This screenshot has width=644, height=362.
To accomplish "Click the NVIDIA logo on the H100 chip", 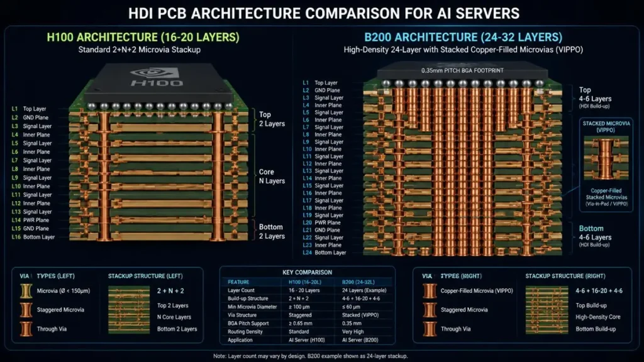I will 155,73.
